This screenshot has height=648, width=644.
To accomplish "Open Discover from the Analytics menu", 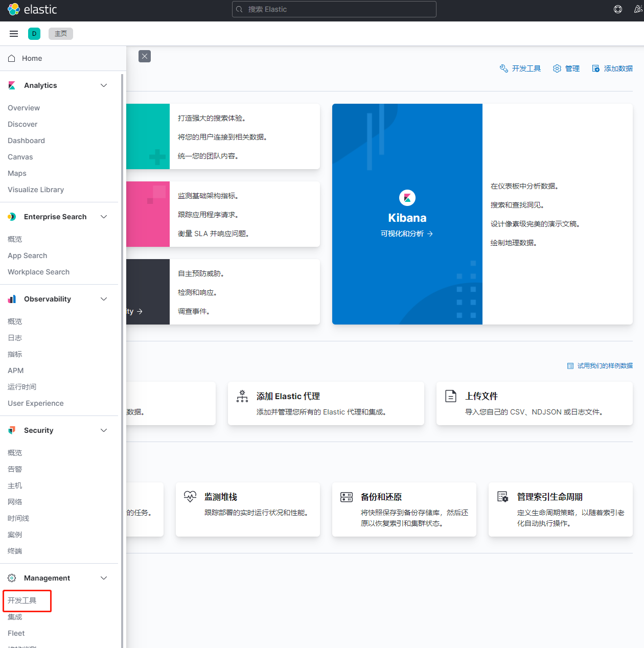I will tap(22, 124).
